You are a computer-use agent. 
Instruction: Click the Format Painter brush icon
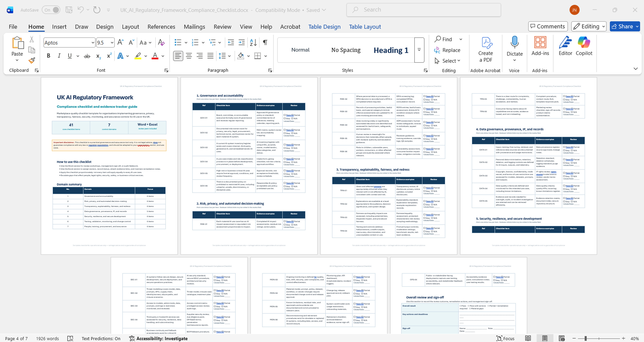tap(32, 60)
